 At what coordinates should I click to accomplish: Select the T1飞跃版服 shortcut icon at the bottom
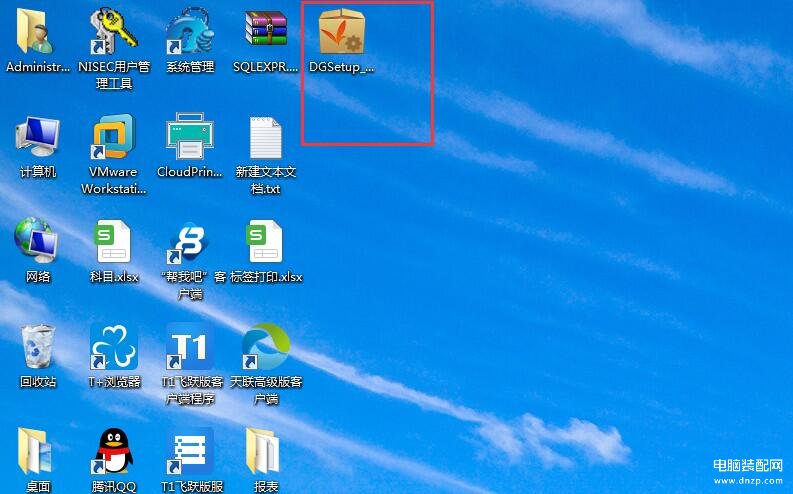click(190, 451)
